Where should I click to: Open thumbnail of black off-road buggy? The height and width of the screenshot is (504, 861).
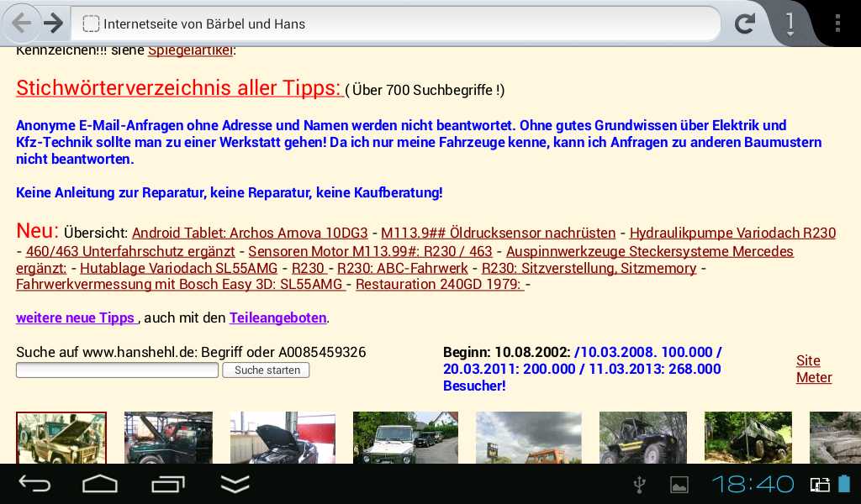(x=643, y=438)
